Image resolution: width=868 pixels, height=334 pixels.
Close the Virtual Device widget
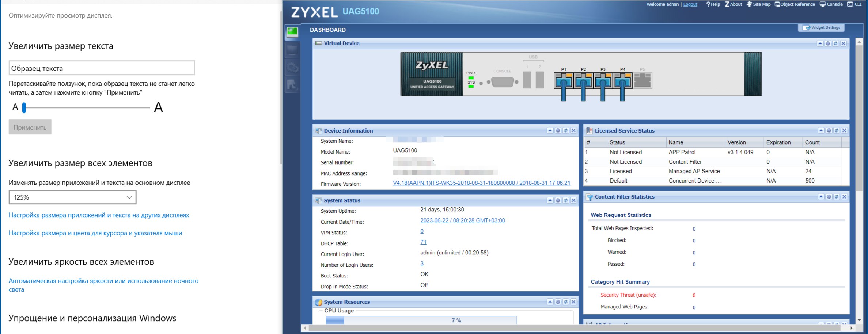844,43
